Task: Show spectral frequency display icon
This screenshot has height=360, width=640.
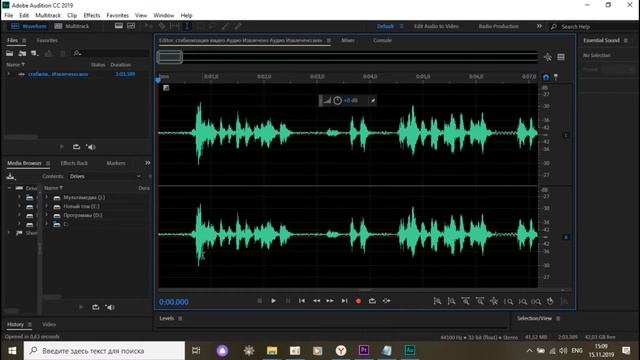Action: [118, 26]
